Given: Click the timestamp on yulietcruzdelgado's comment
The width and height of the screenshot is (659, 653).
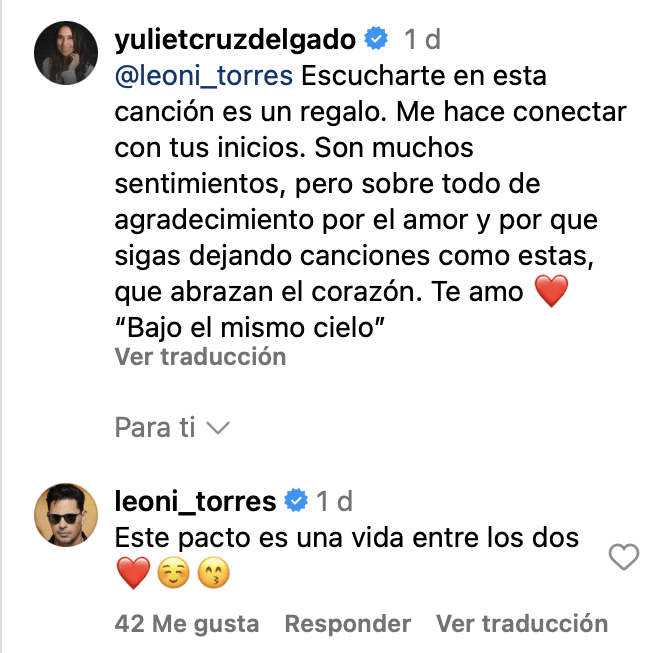Looking at the screenshot, I should coord(421,40).
